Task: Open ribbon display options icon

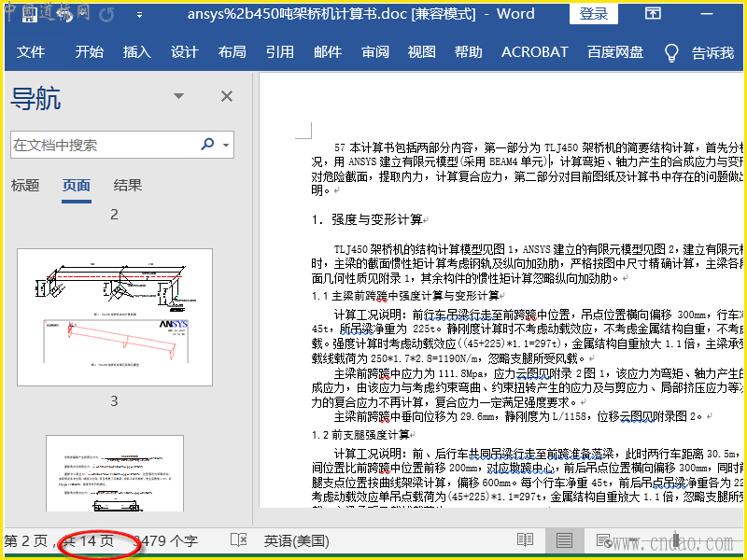Action: tap(653, 13)
